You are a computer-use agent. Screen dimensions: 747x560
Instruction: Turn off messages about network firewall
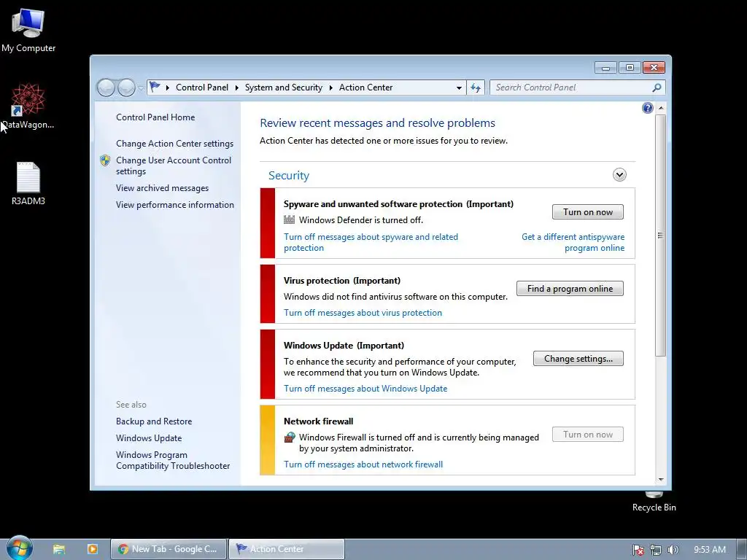363,464
